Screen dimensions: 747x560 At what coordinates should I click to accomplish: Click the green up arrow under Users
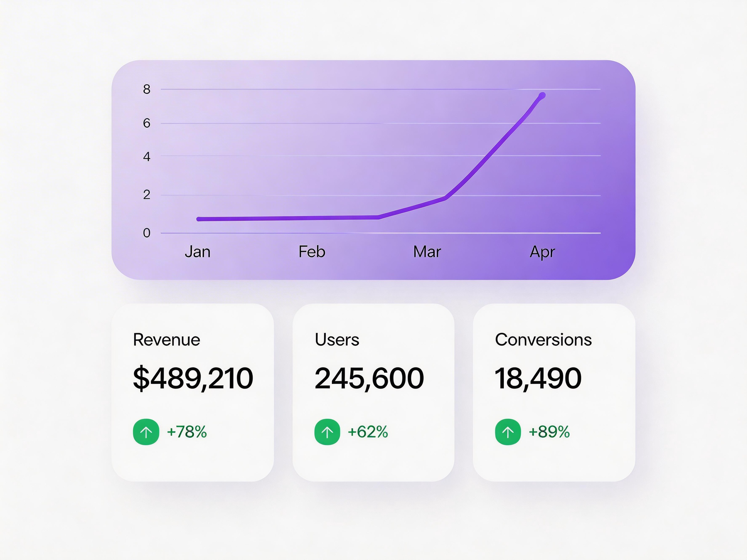(327, 432)
